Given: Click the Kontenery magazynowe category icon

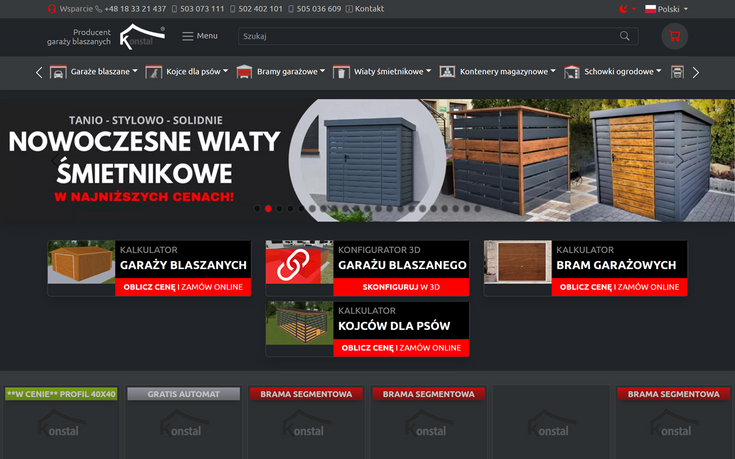Looking at the screenshot, I should click(447, 72).
